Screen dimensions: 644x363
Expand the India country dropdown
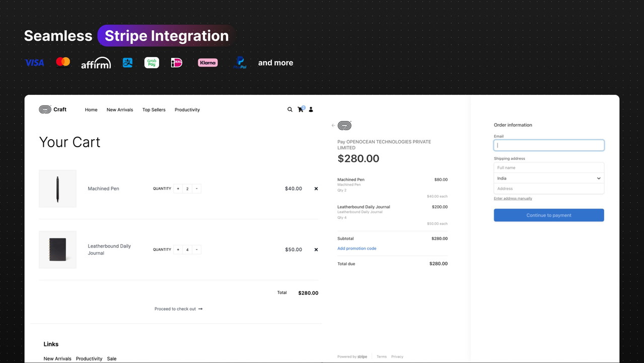(548, 178)
